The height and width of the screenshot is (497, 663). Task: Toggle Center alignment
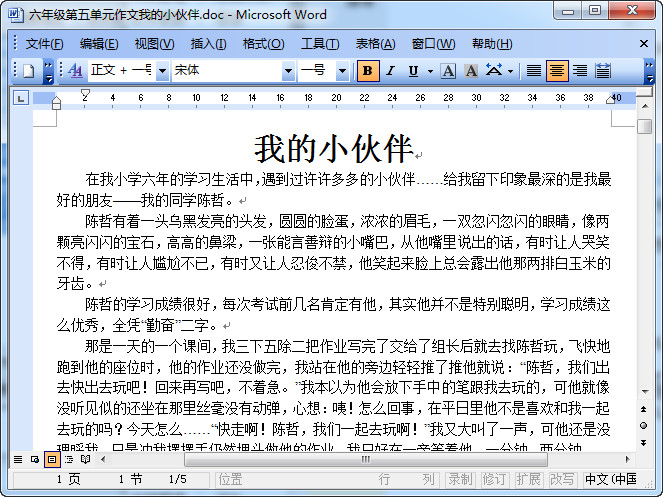click(x=556, y=71)
